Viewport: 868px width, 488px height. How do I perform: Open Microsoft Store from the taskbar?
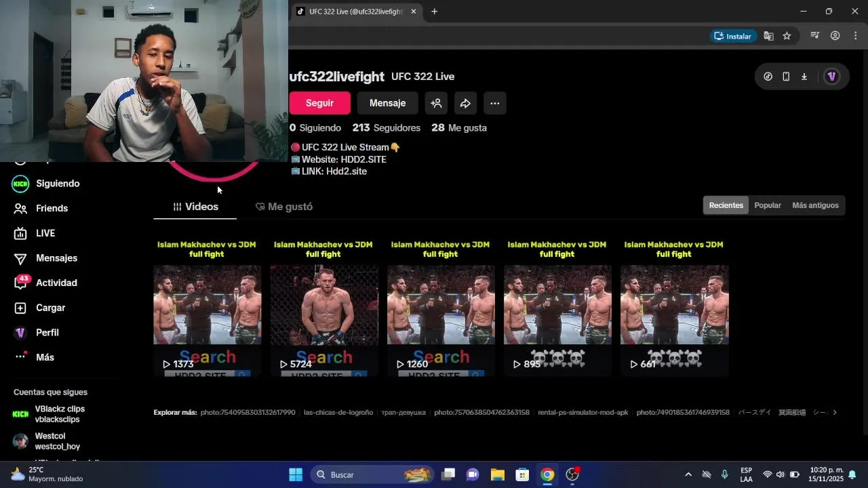point(522,474)
